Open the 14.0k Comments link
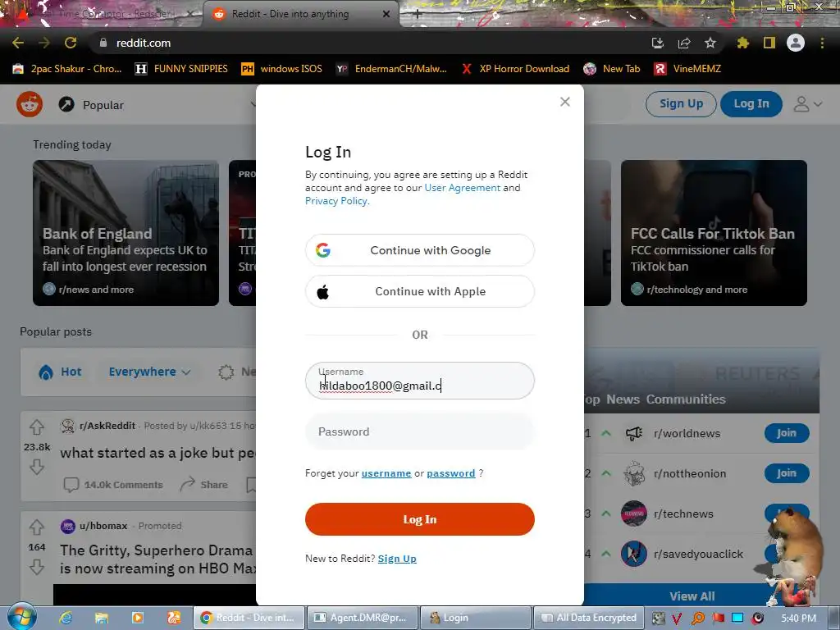This screenshot has height=630, width=840. (113, 484)
